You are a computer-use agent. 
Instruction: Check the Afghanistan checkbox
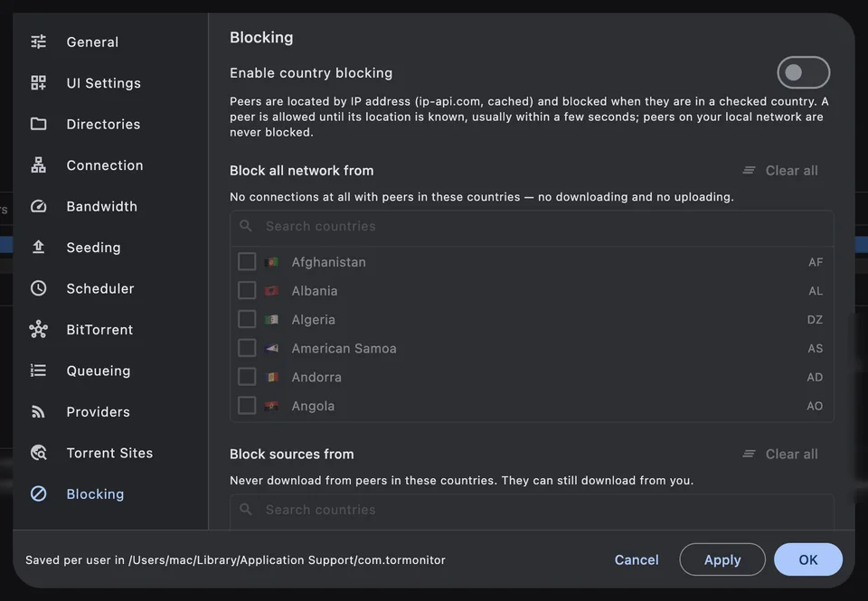(x=247, y=261)
